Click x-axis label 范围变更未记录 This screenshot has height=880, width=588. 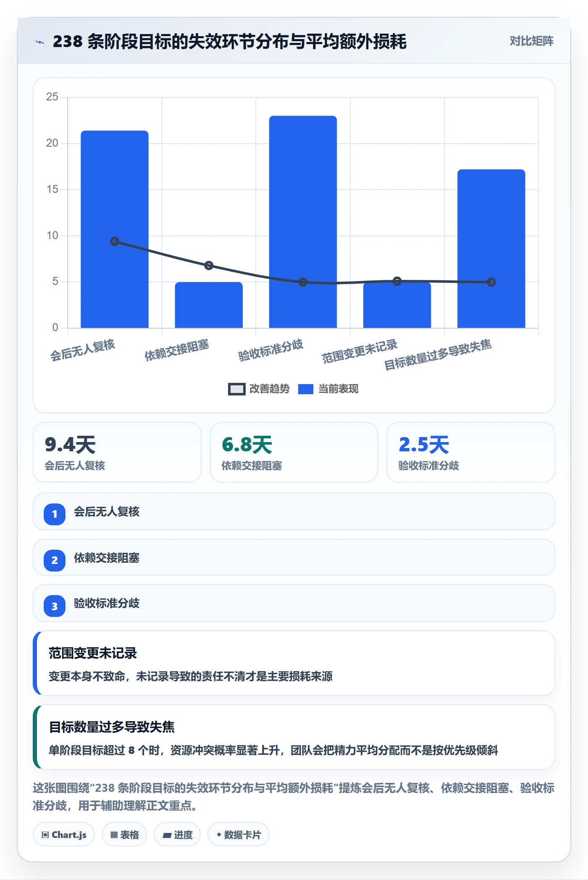click(x=360, y=352)
